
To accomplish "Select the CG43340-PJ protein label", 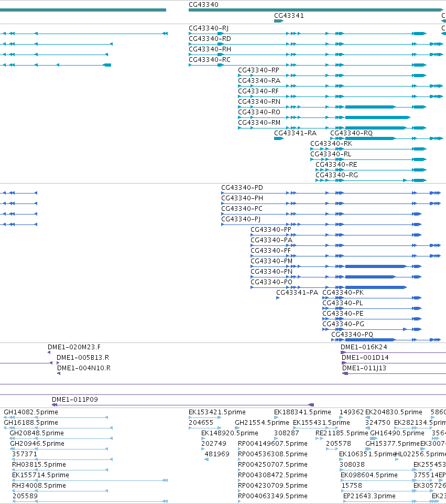I will [x=241, y=219].
